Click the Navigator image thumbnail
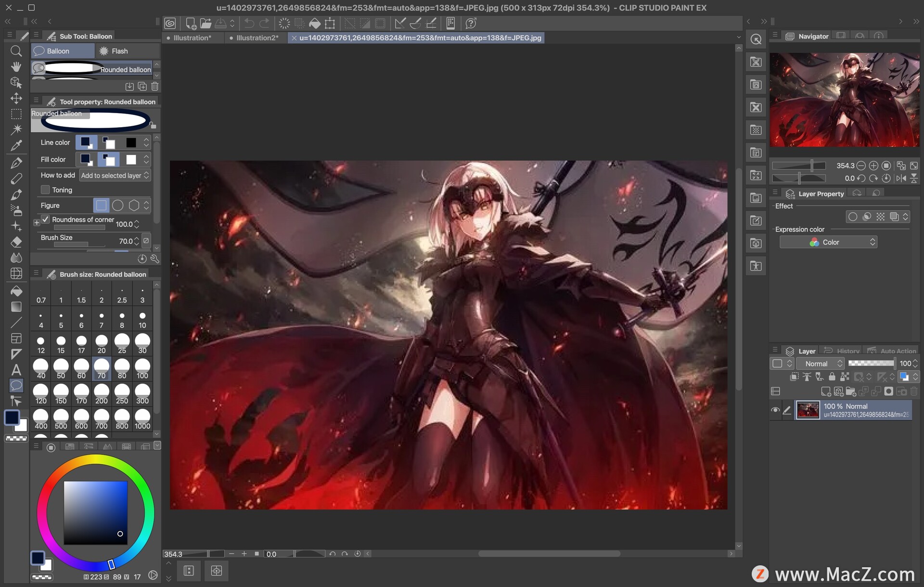Viewport: 924px width, 587px height. tap(844, 100)
